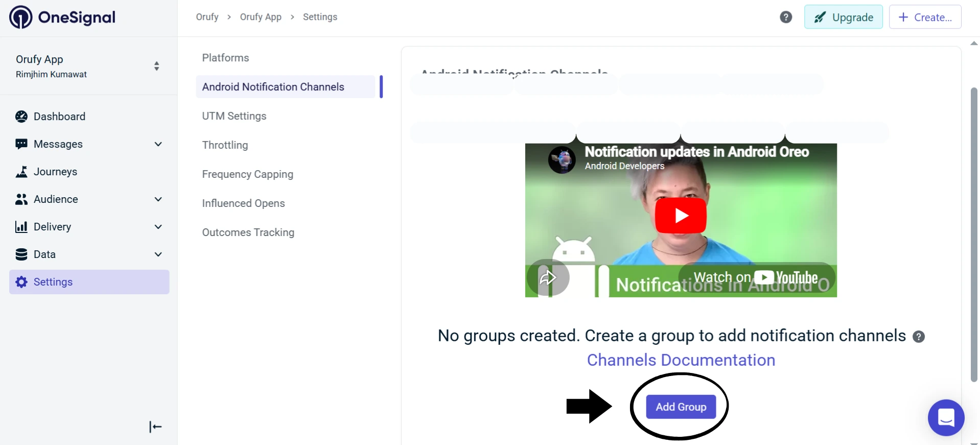
Task: Open the help question mark icon in header
Action: coord(786,17)
